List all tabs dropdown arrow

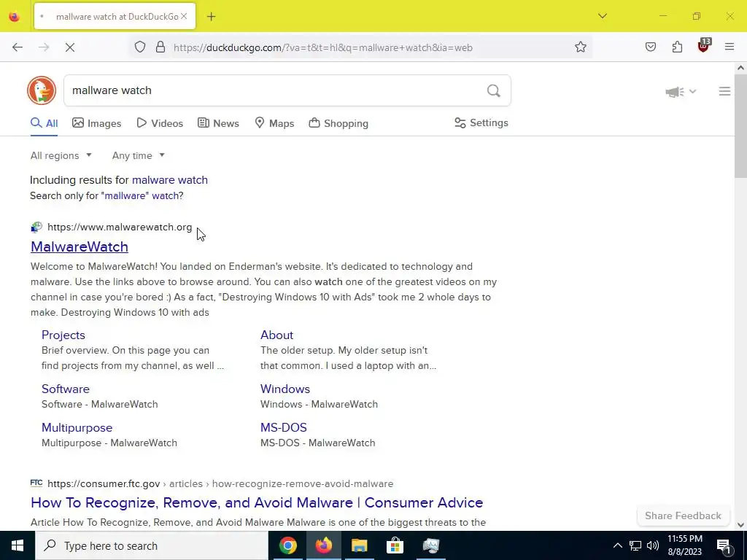603,16
